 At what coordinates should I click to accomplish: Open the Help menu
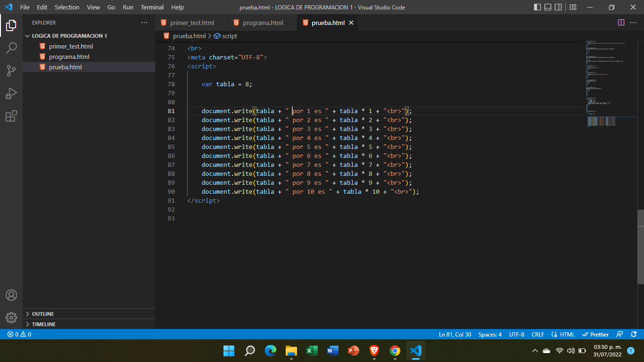point(178,7)
